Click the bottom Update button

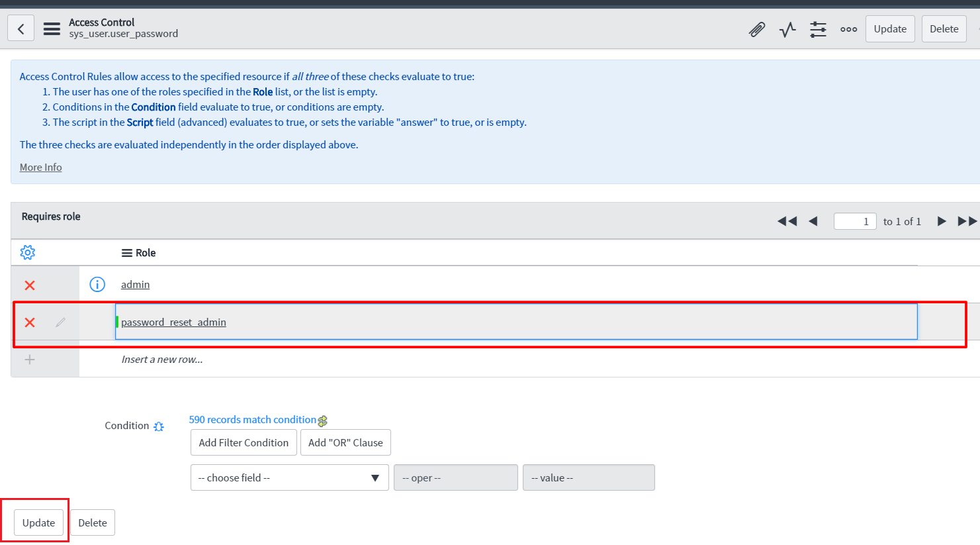pyautogui.click(x=39, y=522)
